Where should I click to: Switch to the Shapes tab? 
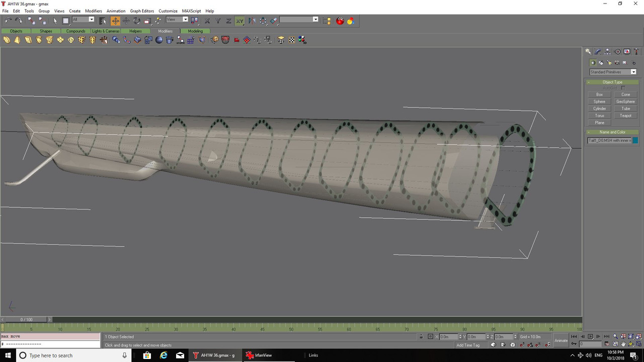pos(46,31)
